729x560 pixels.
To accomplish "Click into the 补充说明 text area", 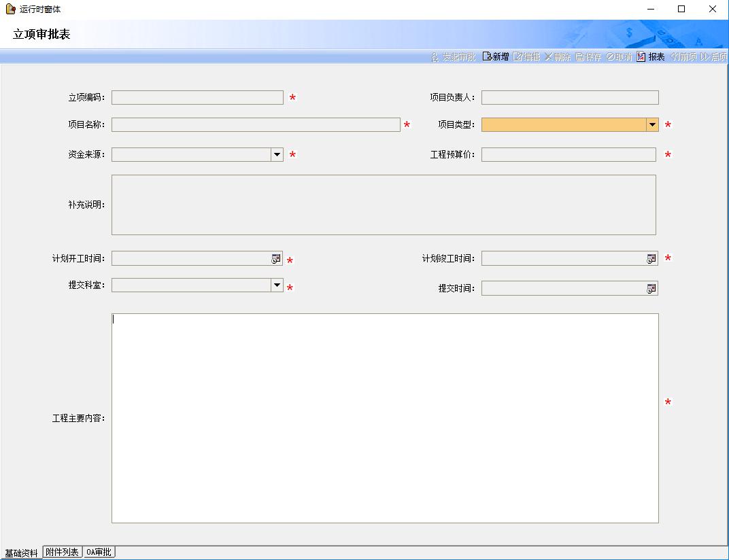I will click(384, 205).
